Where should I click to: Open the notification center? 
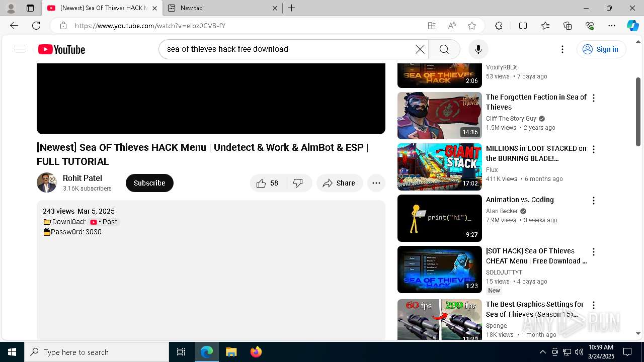(627, 352)
